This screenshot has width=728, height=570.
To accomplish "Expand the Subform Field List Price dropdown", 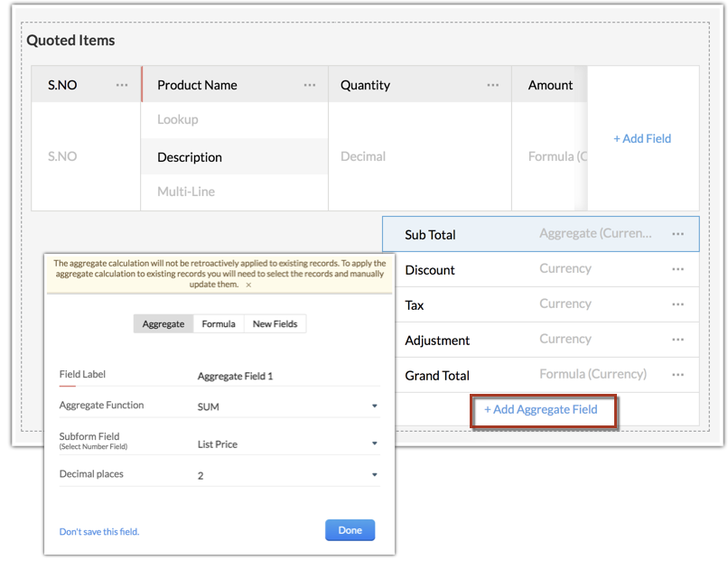I will (375, 444).
